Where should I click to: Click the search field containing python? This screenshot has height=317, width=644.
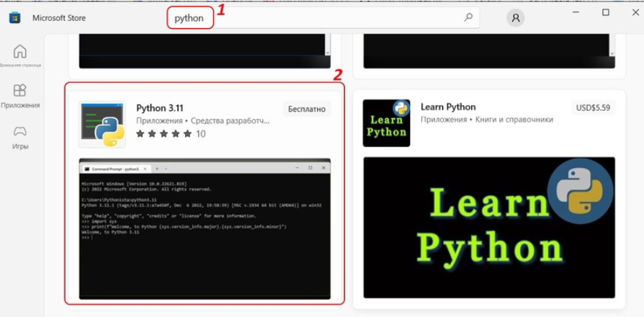pos(323,18)
